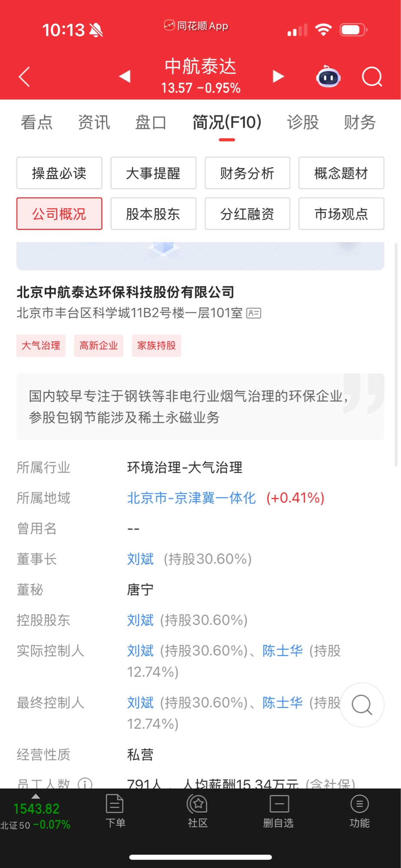Tap 删自选 to remove from watchlist

(278, 810)
